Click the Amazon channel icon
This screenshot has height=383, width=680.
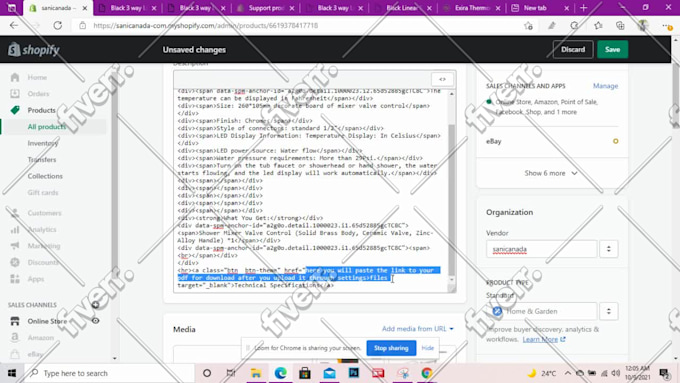tap(15, 337)
